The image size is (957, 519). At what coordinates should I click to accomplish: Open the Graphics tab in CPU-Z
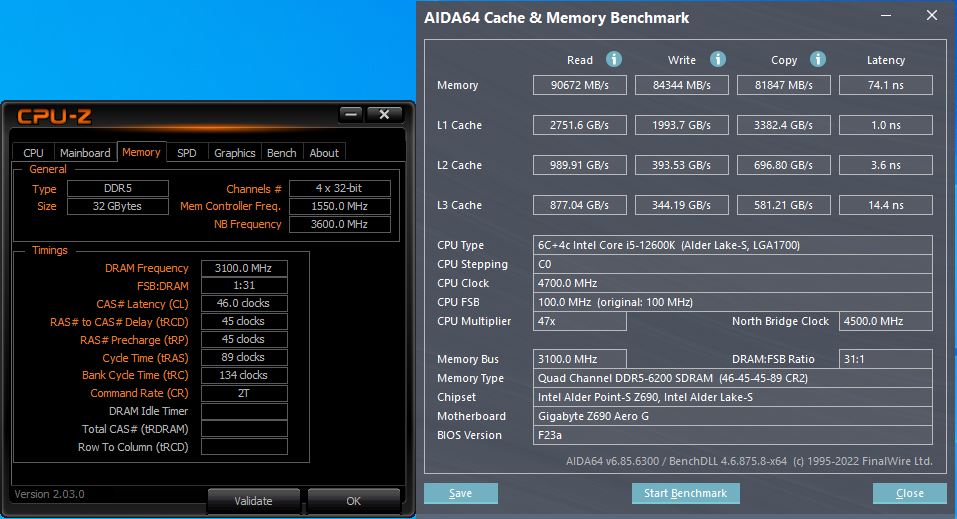[x=234, y=153]
